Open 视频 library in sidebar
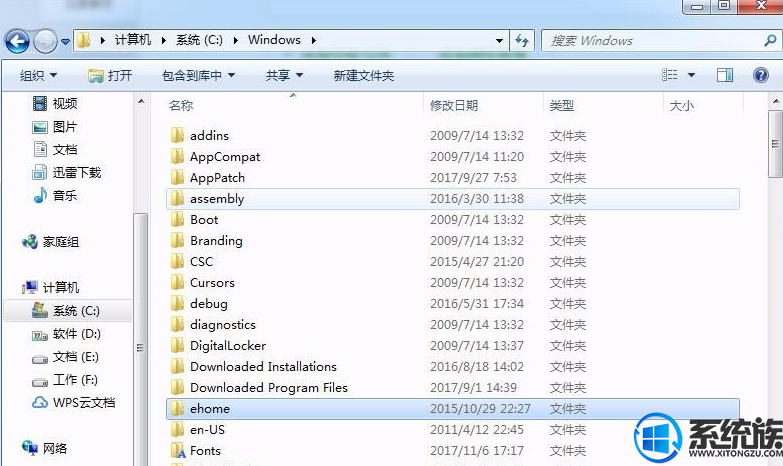This screenshot has height=466, width=783. [55, 103]
